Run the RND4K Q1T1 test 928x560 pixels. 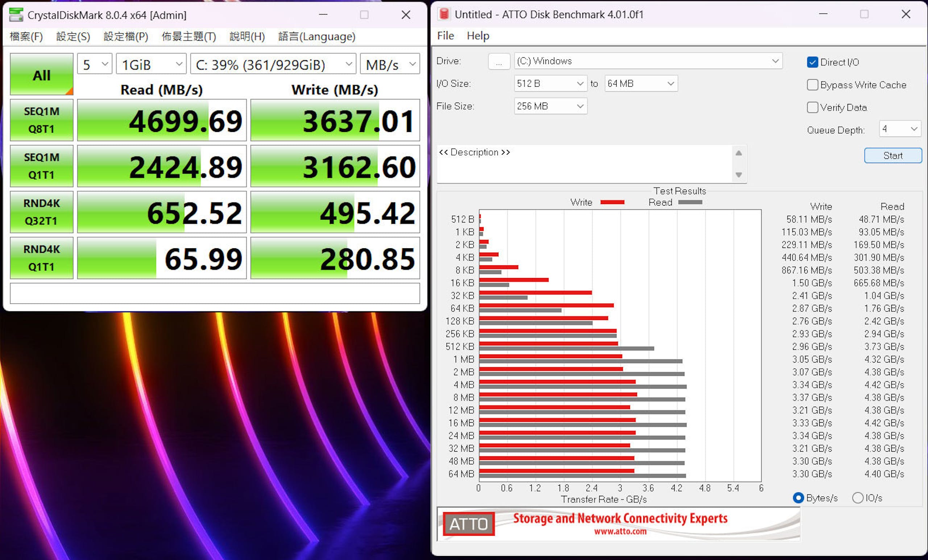tap(41, 258)
